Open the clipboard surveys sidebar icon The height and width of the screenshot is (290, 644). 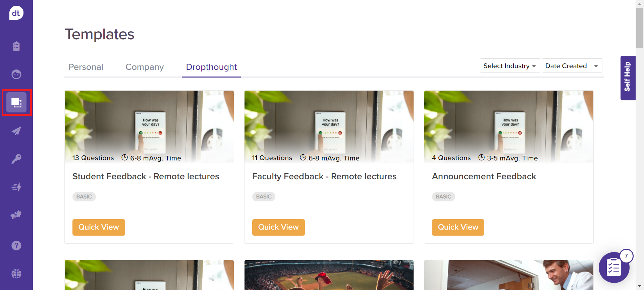[x=16, y=46]
